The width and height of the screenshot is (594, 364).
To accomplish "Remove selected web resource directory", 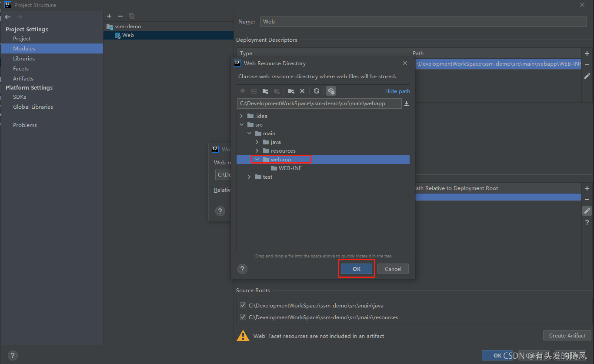I will 587,199.
